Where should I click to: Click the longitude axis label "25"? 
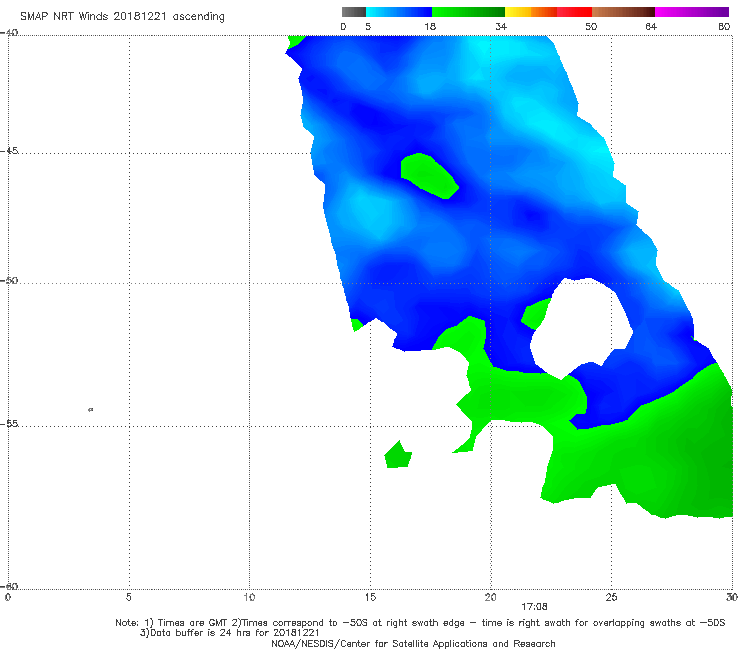(611, 597)
